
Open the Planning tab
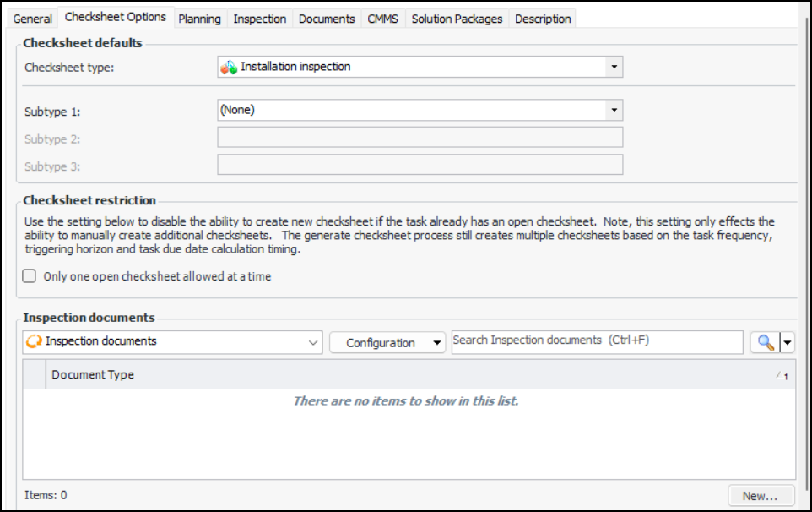click(199, 19)
